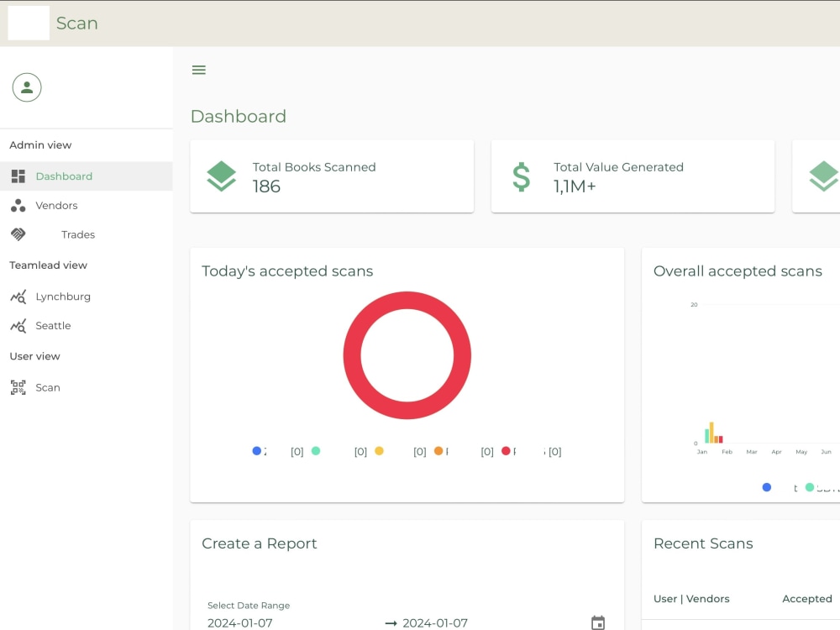Open the Lynchburg teamlead view

(x=87, y=297)
